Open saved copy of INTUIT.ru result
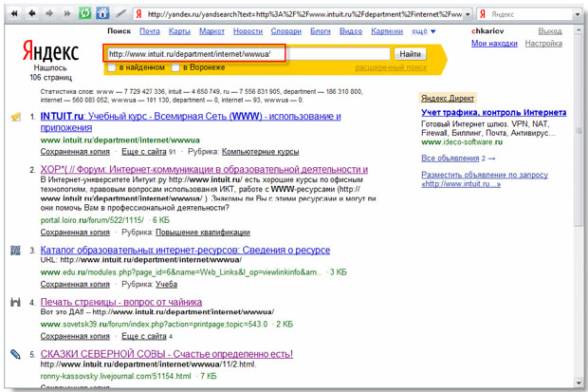Viewport: 588px width, 392px height. pyautogui.click(x=75, y=152)
